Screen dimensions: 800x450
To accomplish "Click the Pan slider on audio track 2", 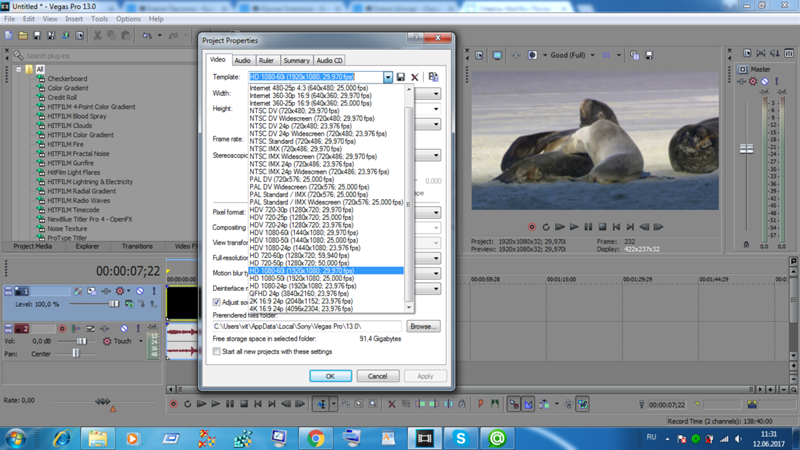I will 76,353.
